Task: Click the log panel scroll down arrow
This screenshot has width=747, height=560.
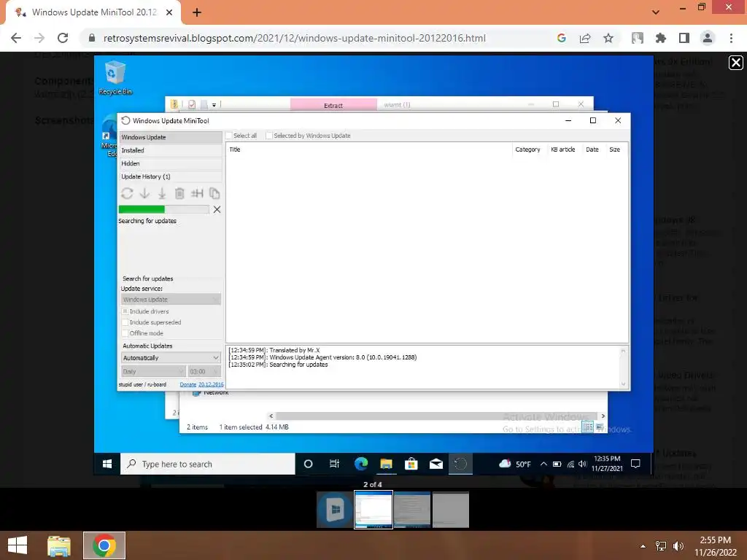Action: click(x=623, y=384)
